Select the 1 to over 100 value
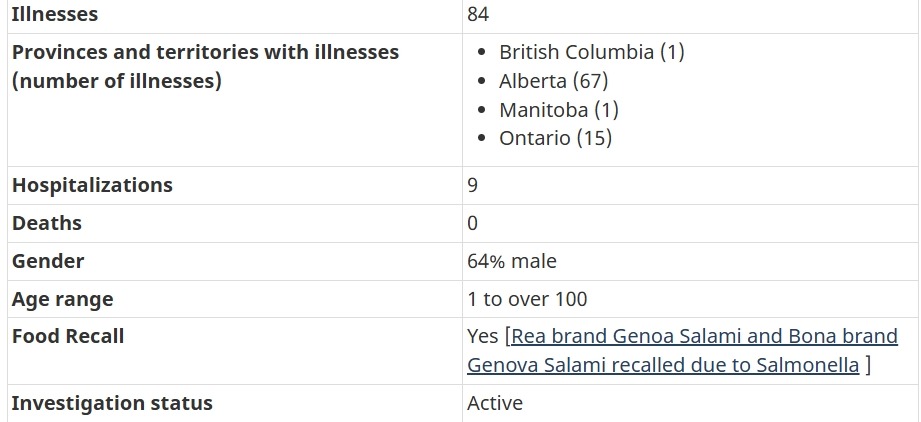This screenshot has width=921, height=422. click(527, 299)
